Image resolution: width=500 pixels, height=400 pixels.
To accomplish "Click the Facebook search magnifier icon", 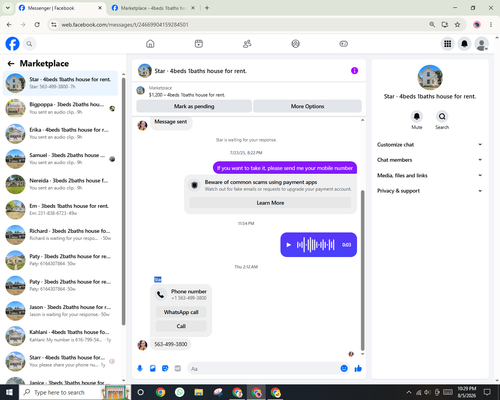I will (x=29, y=44).
